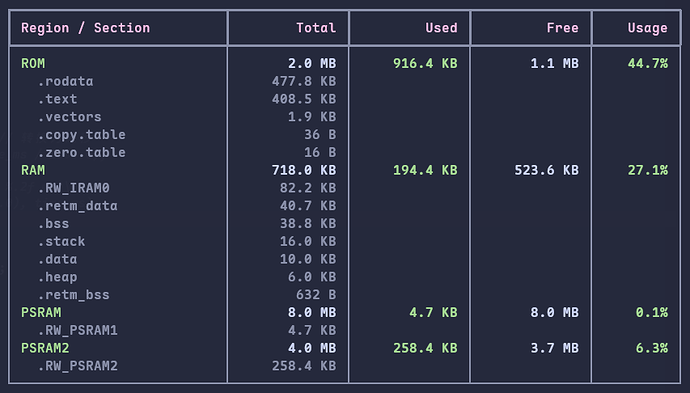Click the 16.0 KB .stack size
690x393 pixels.
pyautogui.click(x=308, y=241)
